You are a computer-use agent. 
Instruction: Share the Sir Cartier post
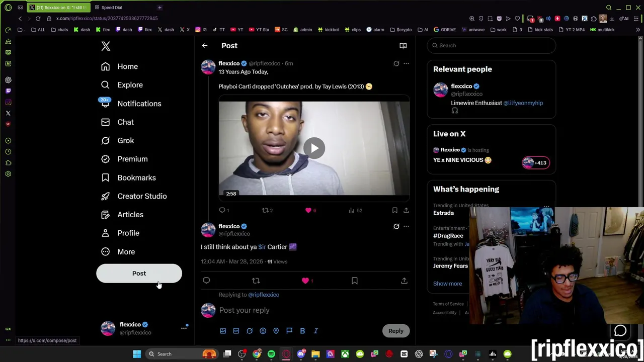coord(404,281)
